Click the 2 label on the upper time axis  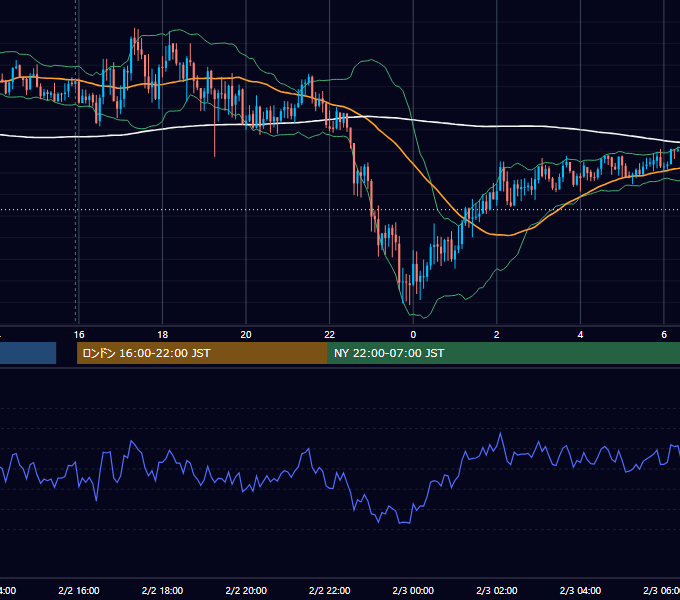click(497, 334)
